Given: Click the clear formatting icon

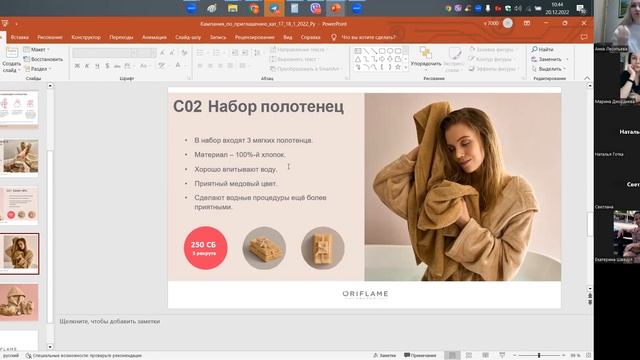Looking at the screenshot, I should point(184,53).
